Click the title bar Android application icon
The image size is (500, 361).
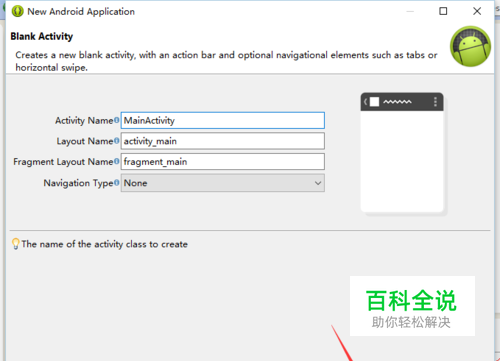click(x=17, y=11)
